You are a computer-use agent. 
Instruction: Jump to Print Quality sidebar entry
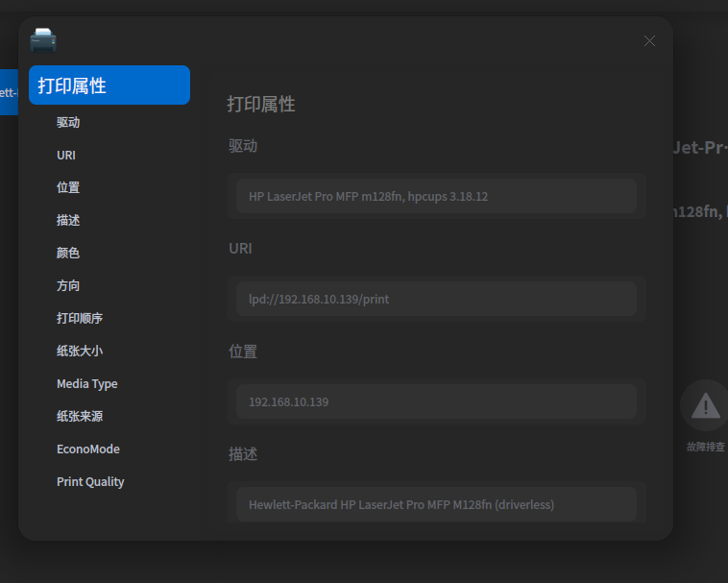(x=90, y=482)
